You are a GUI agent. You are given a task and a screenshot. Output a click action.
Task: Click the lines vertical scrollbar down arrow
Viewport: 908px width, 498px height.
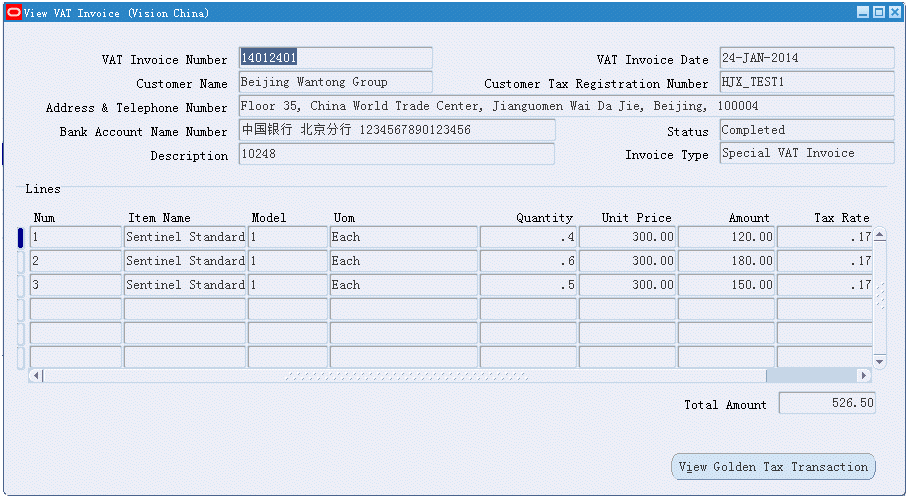coord(880,361)
